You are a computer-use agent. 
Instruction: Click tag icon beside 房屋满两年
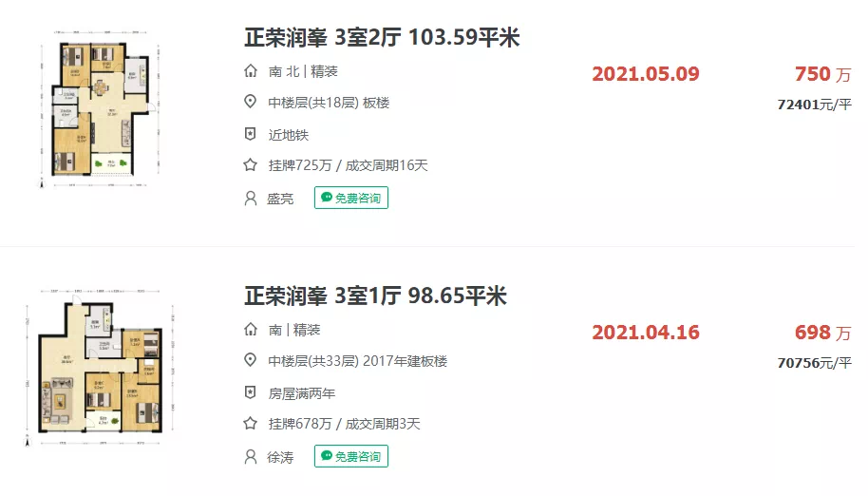click(251, 392)
